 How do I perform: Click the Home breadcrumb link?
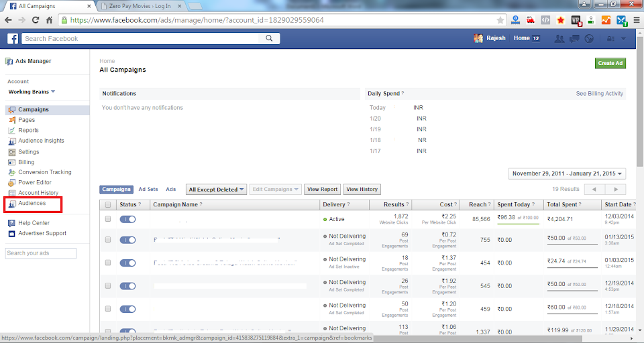[107, 61]
